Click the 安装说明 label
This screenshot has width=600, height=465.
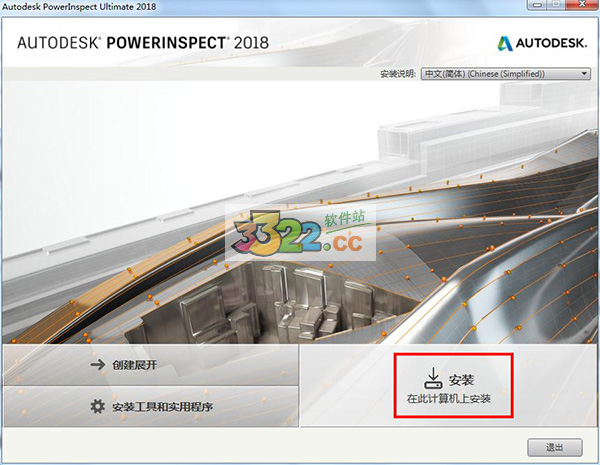(398, 74)
